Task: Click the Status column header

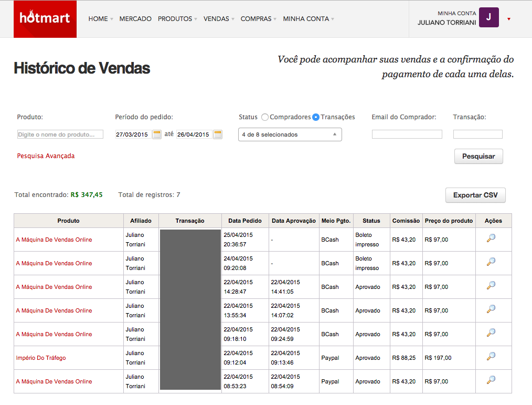Action: coord(371,221)
